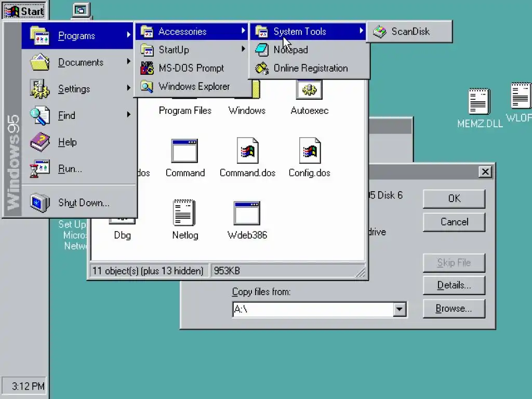This screenshot has height=399, width=532.
Task: Click the Notepad icon in Accessories
Action: click(262, 50)
